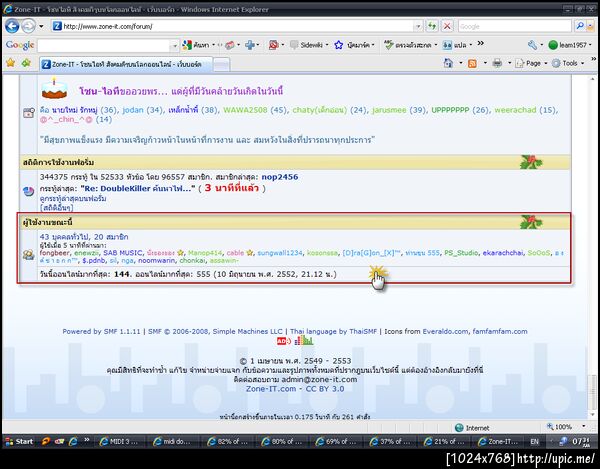Click the Powered by SMF 1.1.11 link
Image resolution: width=600 pixels, height=469 pixels.
(101, 332)
